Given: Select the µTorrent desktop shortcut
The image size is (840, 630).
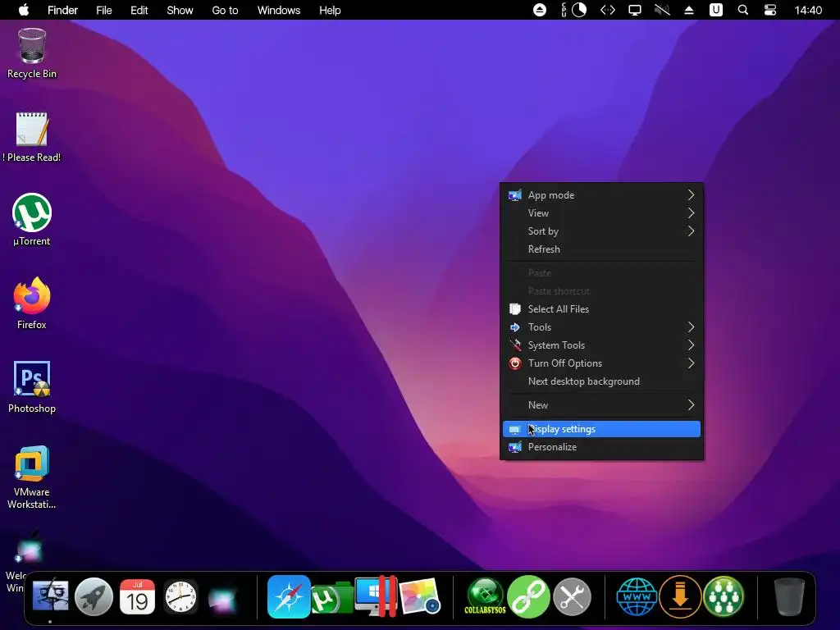Looking at the screenshot, I should pyautogui.click(x=32, y=220).
